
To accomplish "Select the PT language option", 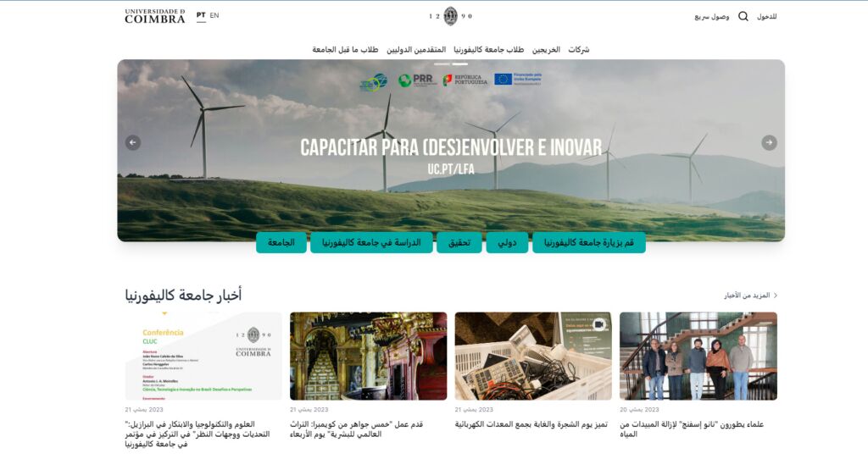I will pyautogui.click(x=201, y=15).
